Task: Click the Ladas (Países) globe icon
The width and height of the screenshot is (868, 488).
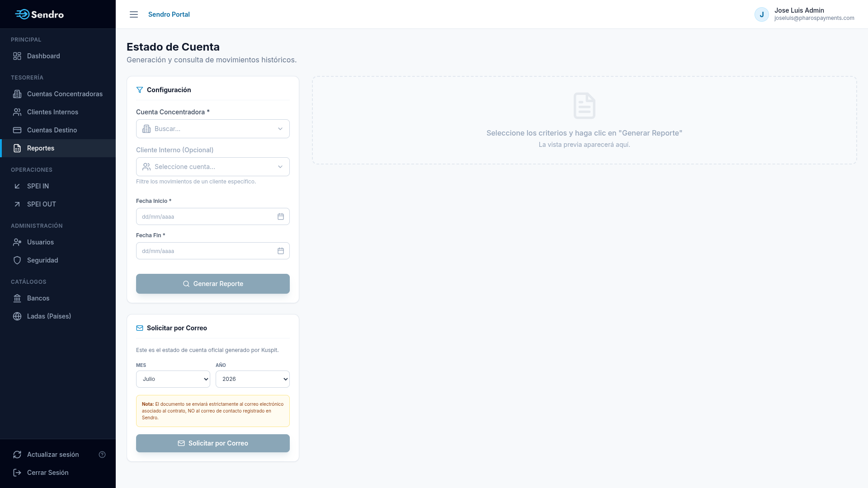Action: pos(17,316)
